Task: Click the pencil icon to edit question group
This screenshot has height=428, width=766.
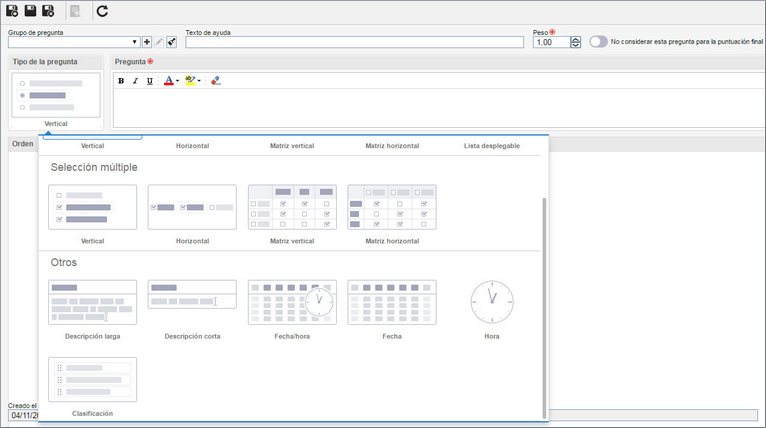Action: [x=159, y=42]
